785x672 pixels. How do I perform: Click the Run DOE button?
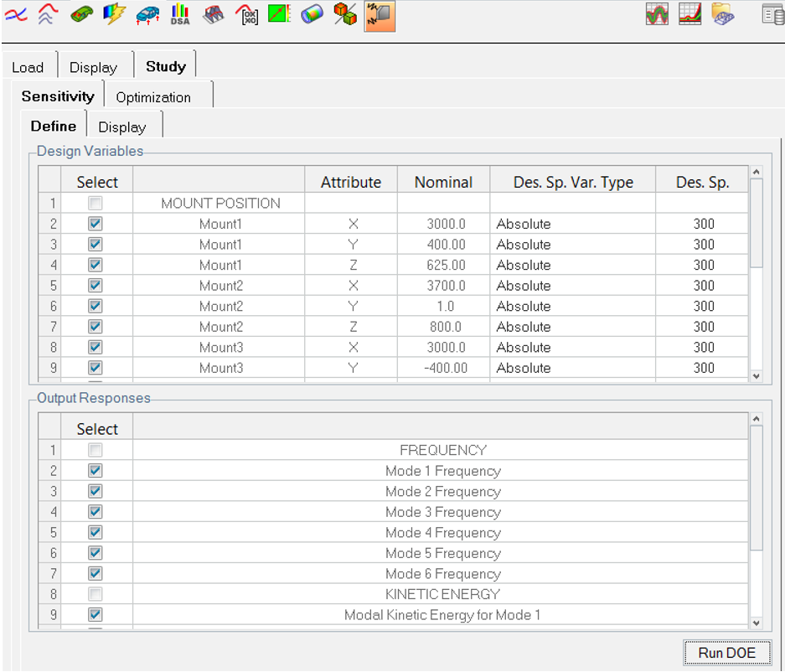(x=726, y=653)
